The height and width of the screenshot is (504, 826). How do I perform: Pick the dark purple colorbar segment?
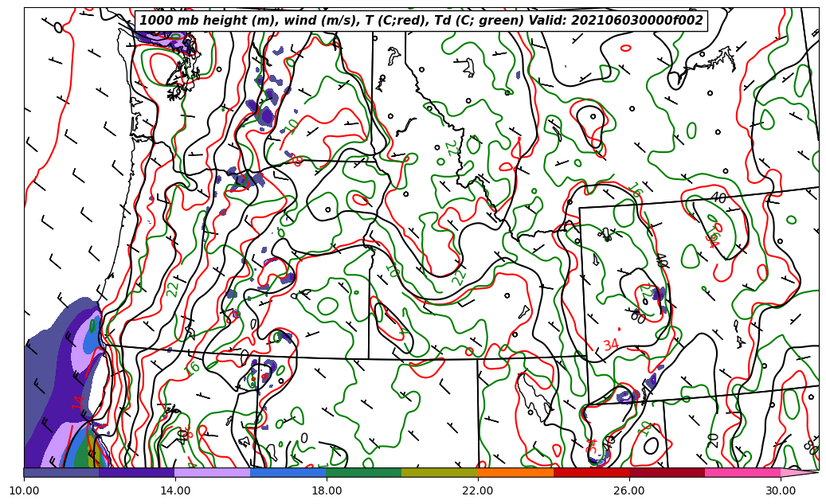137,473
